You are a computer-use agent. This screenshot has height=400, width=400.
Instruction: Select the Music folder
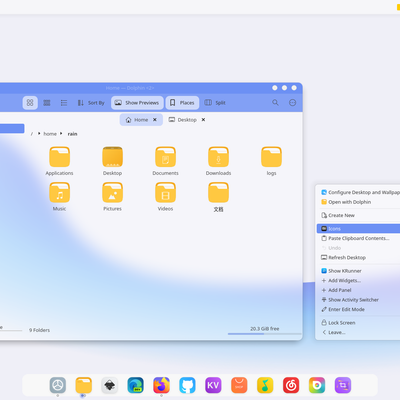[59, 197]
